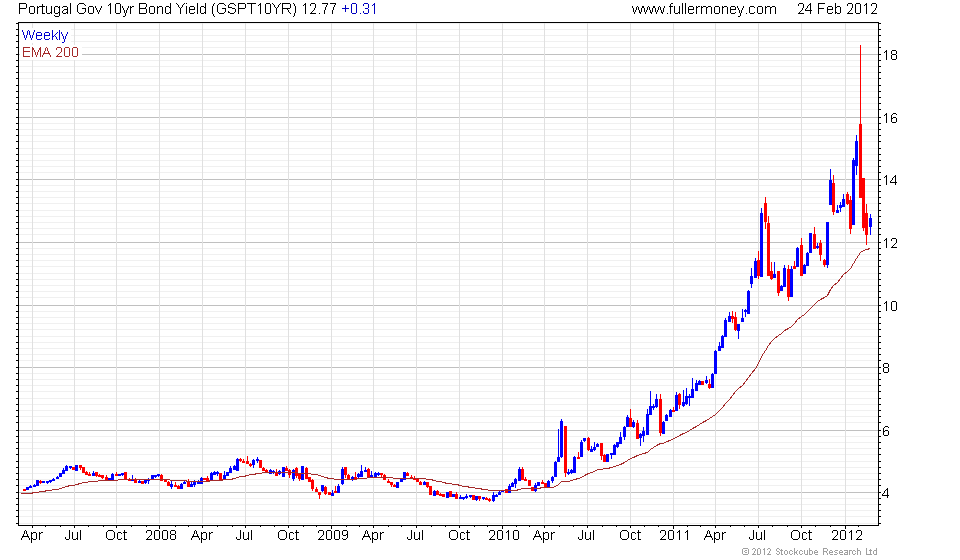This screenshot has width=960, height=560.
Task: Click the x-axis label '2010'
Action: [503, 536]
